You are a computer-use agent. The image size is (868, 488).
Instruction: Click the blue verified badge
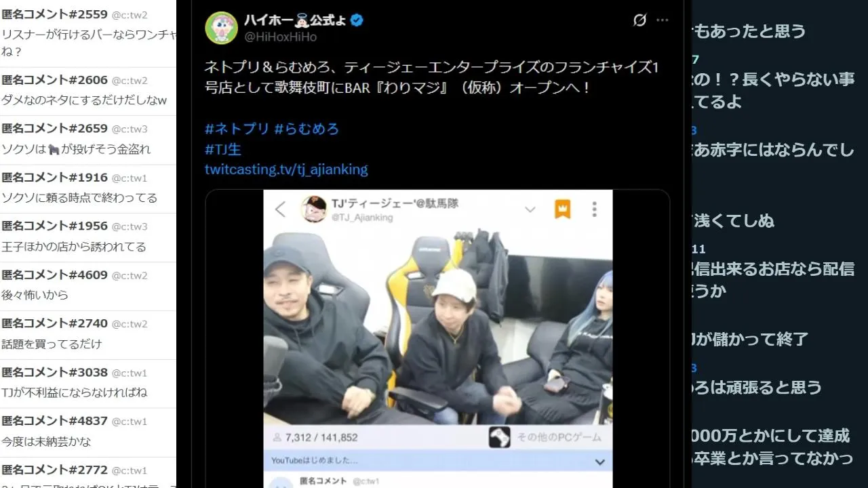click(357, 20)
